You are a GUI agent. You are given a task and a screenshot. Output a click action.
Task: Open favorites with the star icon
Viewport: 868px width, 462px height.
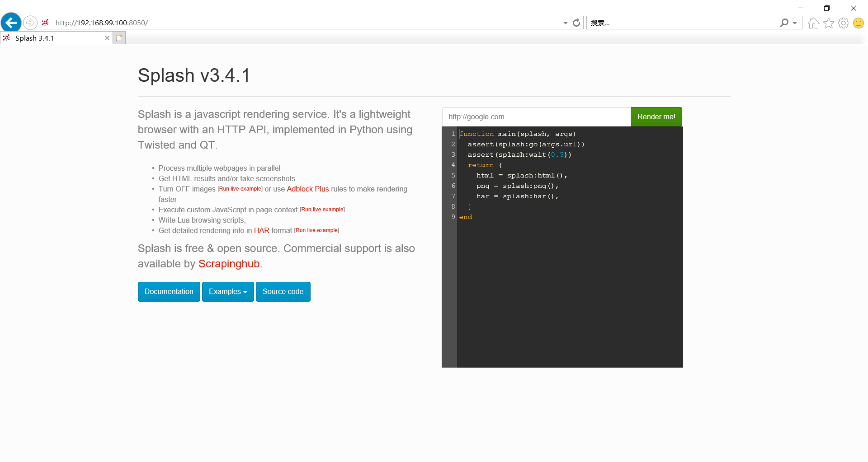[x=829, y=23]
